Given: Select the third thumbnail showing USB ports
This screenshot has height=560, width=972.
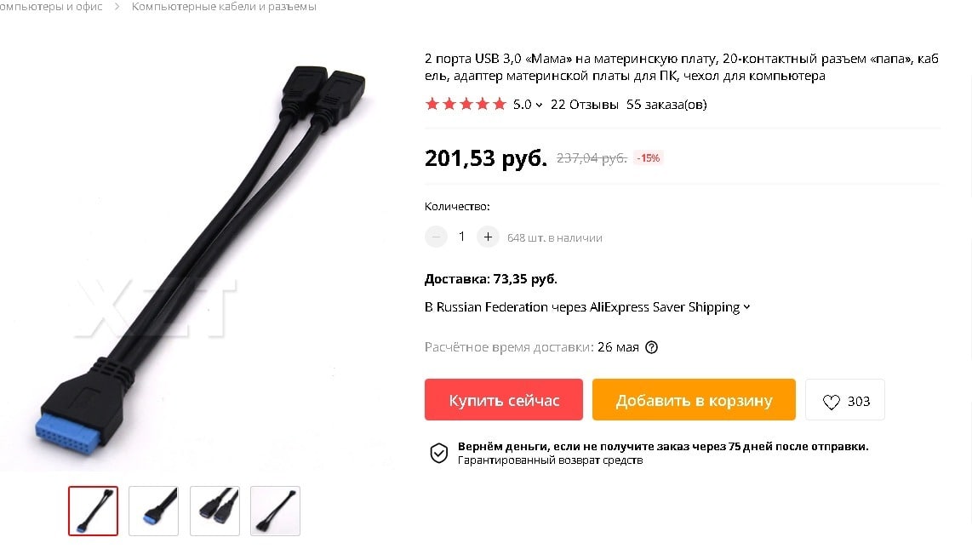Looking at the screenshot, I should [214, 511].
